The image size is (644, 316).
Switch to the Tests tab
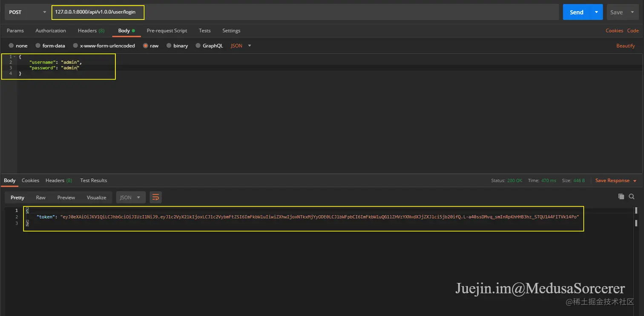coord(205,31)
